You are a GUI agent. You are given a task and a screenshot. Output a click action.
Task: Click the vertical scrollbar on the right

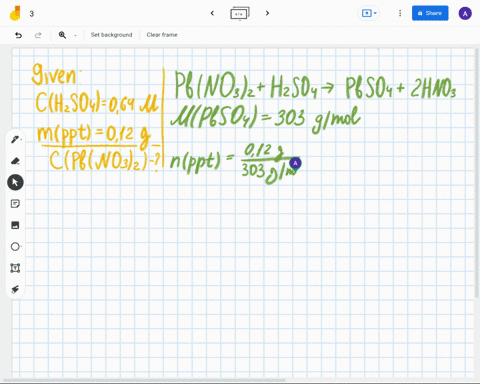[x=477, y=172]
